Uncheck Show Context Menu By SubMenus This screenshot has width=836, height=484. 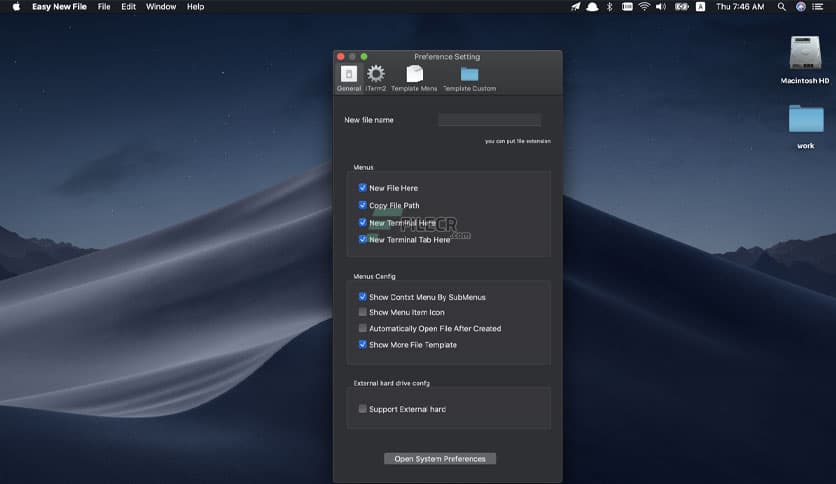pyautogui.click(x=363, y=296)
